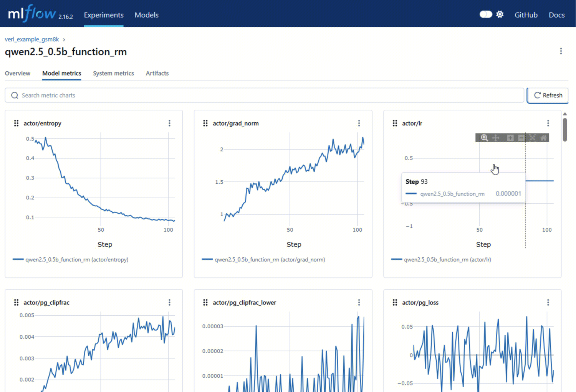The width and height of the screenshot is (576, 392).
Task: Click the drag handle of the actor/pg_loss chart
Action: tap(395, 302)
